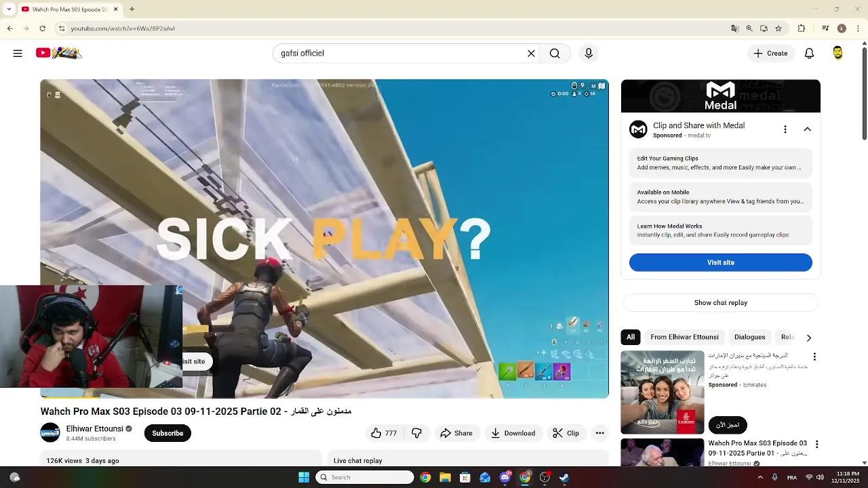View site information in the address bar
The width and height of the screenshot is (868, 488).
(x=62, y=28)
